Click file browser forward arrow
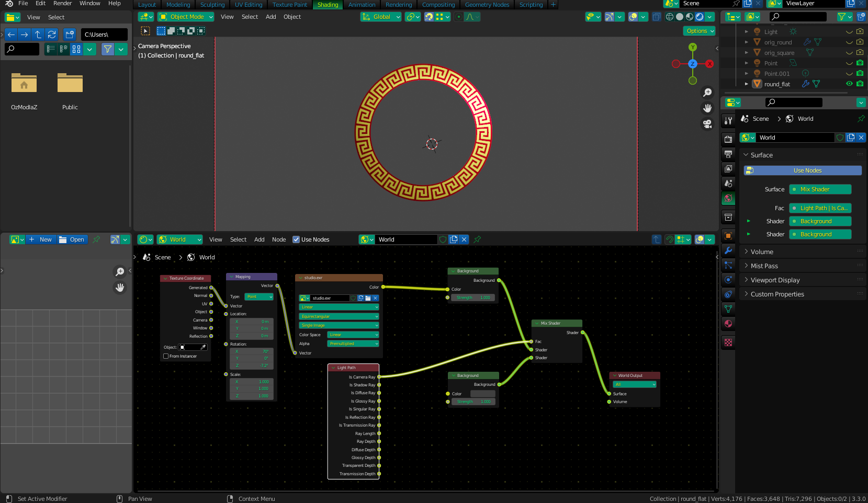 (x=25, y=35)
